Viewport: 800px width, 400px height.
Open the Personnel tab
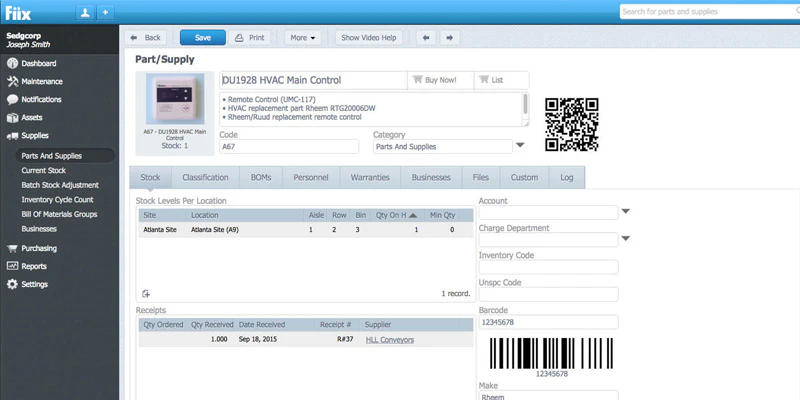pyautogui.click(x=311, y=178)
